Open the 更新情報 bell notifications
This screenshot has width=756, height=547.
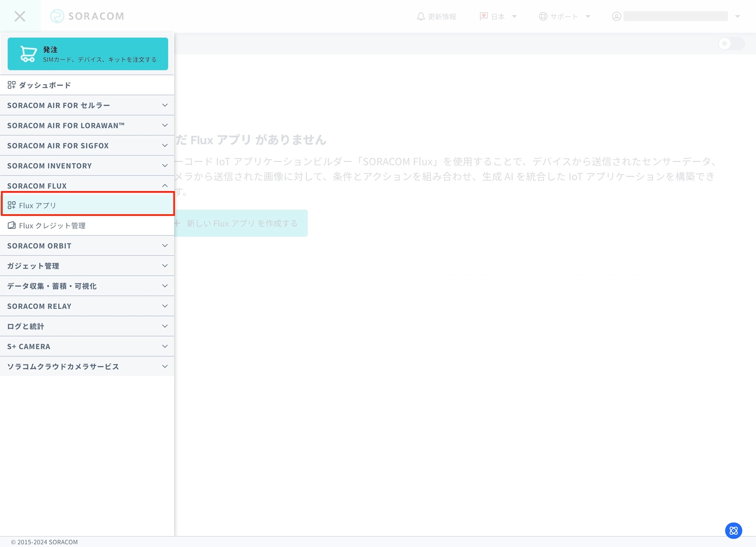(x=436, y=16)
